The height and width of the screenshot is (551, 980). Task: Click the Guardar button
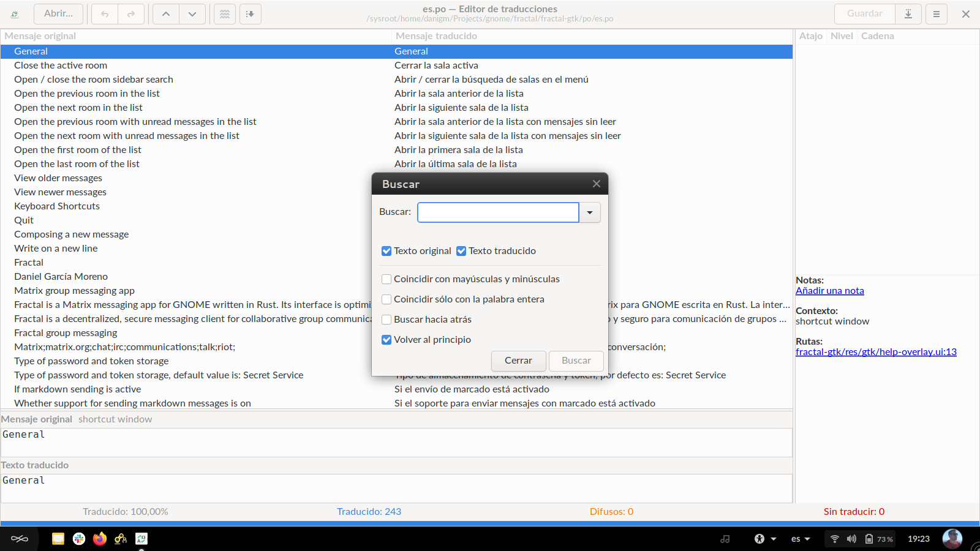point(865,13)
